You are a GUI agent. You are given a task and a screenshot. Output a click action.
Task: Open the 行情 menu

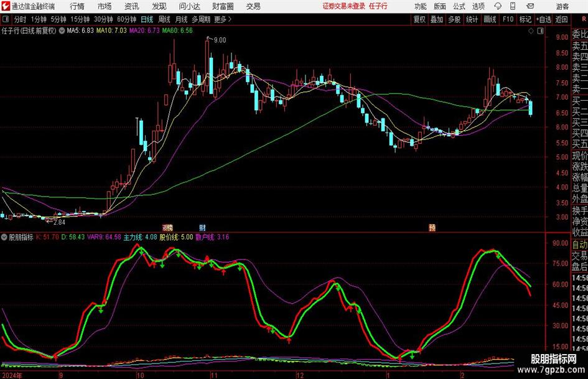tap(77, 6)
